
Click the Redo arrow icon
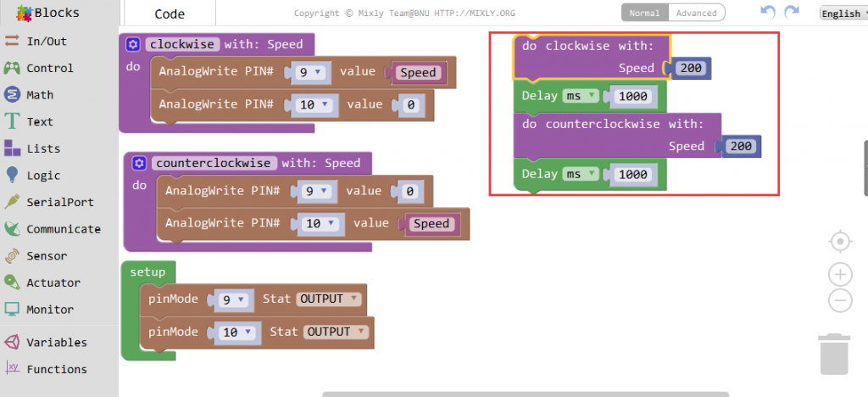[793, 12]
